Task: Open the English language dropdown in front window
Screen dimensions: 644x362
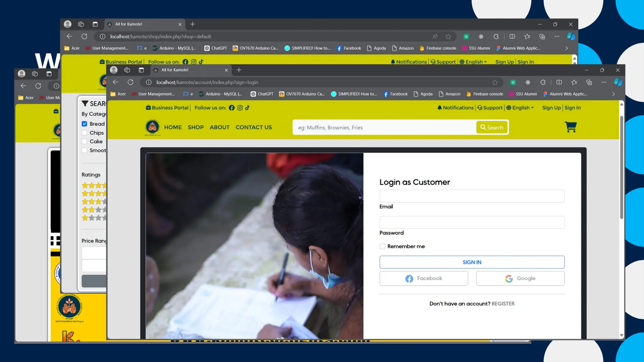Action: (x=520, y=108)
